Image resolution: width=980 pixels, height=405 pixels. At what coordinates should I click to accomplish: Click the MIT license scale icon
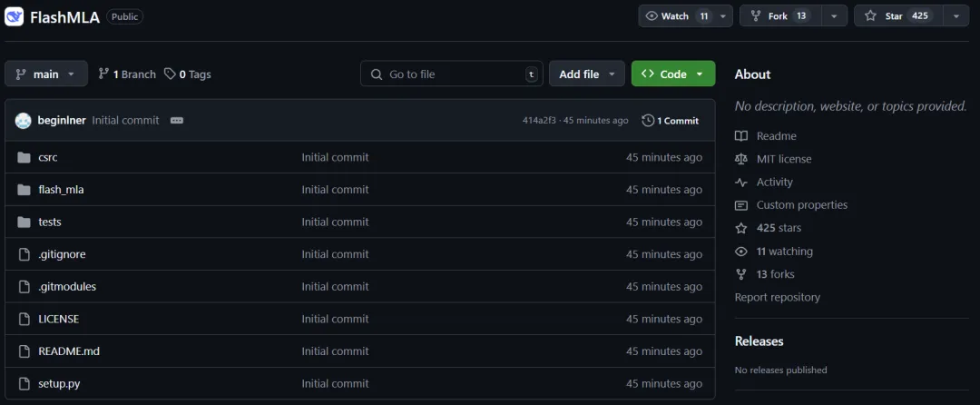(741, 160)
